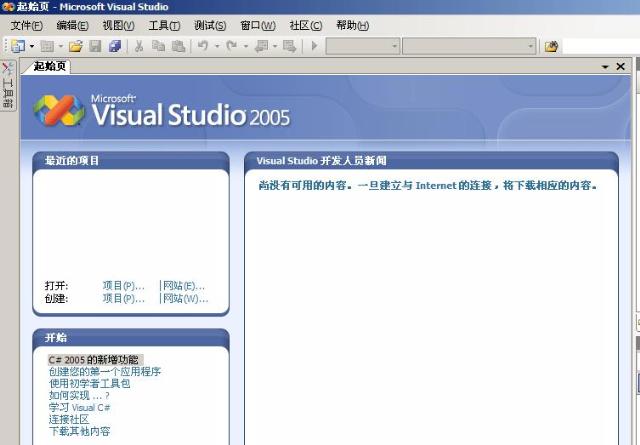Click 网站(W)... link next to 创建
Image resolution: width=640 pixels, height=445 pixels.
coord(186,298)
